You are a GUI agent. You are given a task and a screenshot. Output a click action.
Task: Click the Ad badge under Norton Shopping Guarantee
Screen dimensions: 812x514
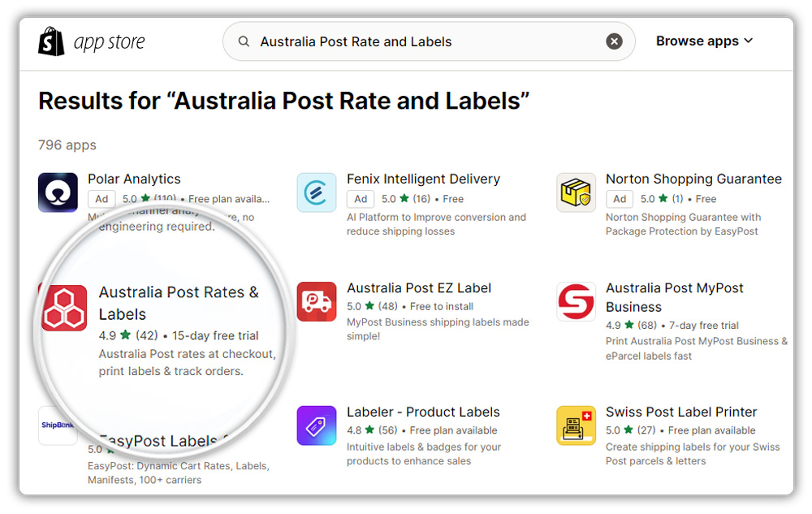point(620,199)
